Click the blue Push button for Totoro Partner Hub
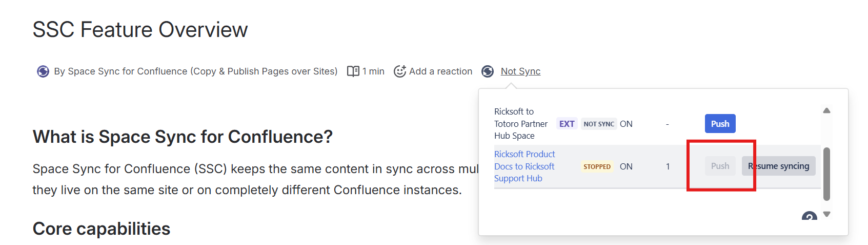This screenshot has width=868, height=245. click(720, 124)
